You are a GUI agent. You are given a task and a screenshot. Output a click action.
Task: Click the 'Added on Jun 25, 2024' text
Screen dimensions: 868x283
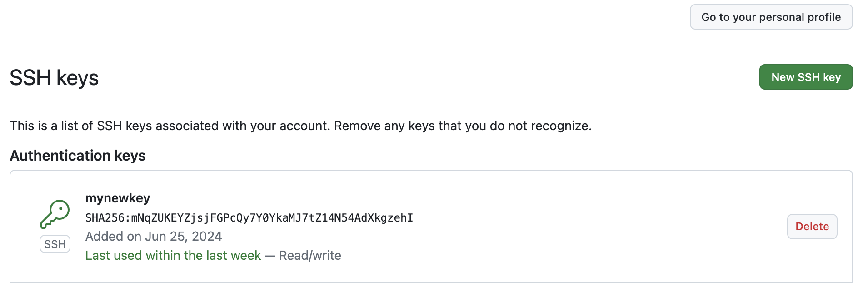pyautogui.click(x=154, y=237)
